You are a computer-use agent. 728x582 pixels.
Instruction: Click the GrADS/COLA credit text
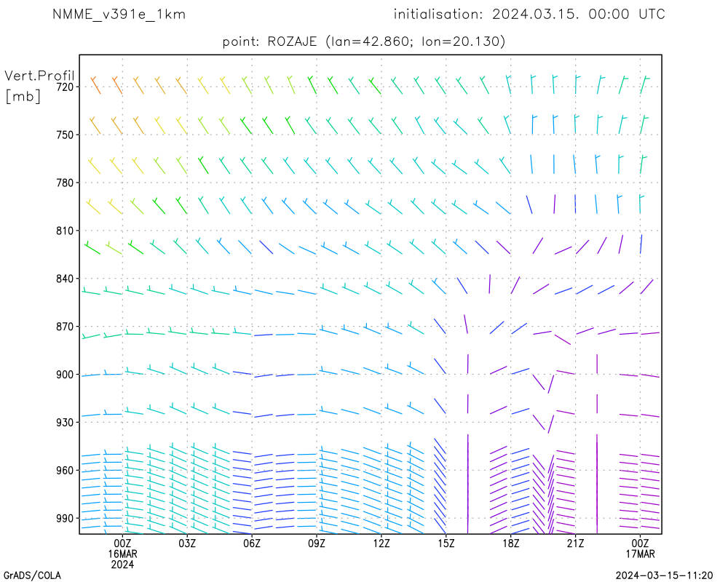32,575
